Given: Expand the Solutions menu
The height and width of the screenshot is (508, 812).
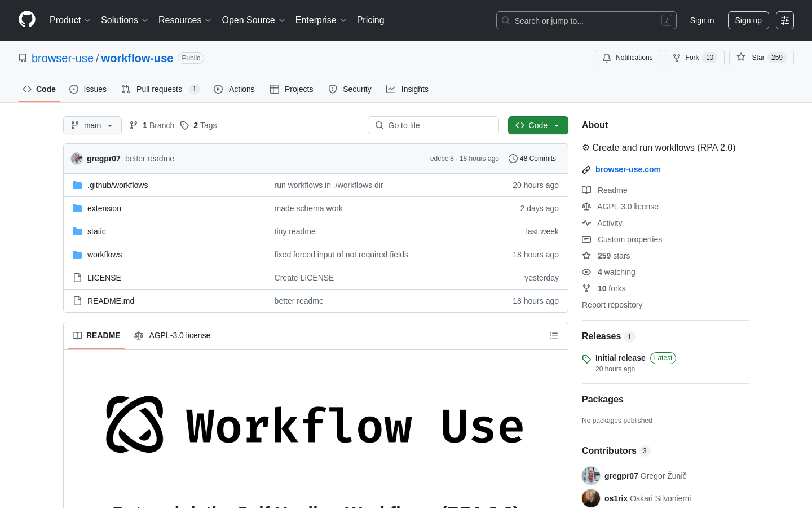Looking at the screenshot, I should [125, 20].
